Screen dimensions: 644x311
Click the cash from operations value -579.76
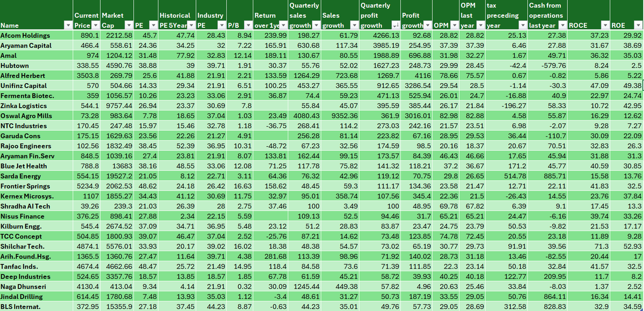pyautogui.click(x=554, y=65)
